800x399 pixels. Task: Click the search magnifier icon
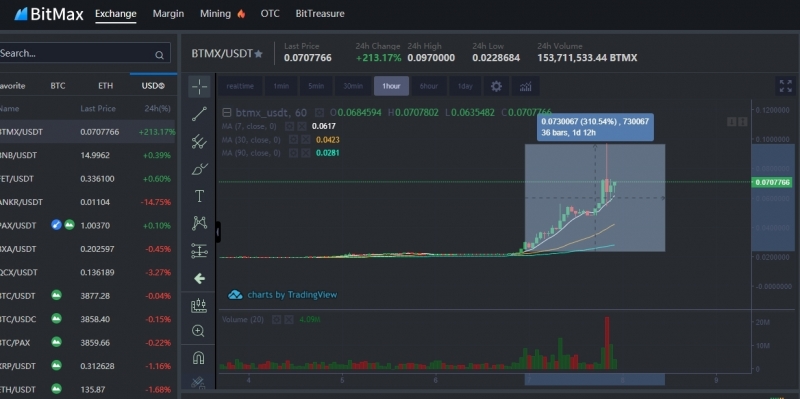tap(159, 55)
